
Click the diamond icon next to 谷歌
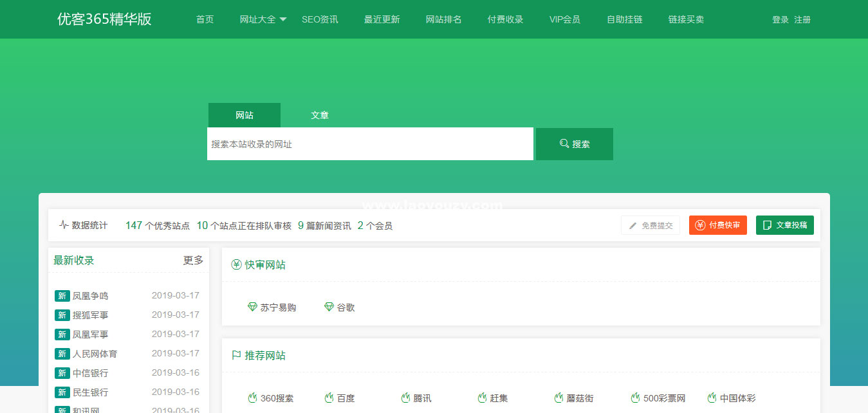pos(329,307)
